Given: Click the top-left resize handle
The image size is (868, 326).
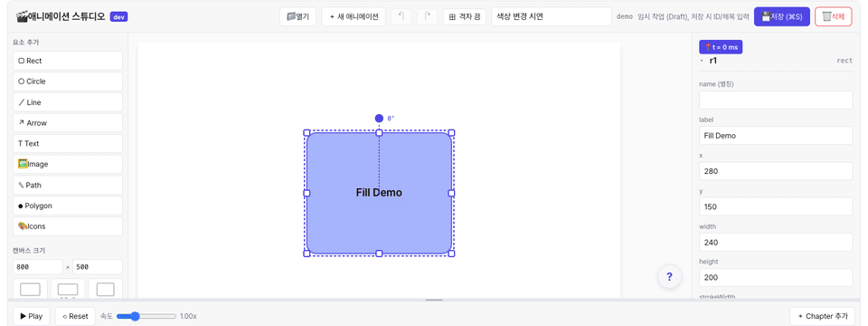Looking at the screenshot, I should pos(307,133).
